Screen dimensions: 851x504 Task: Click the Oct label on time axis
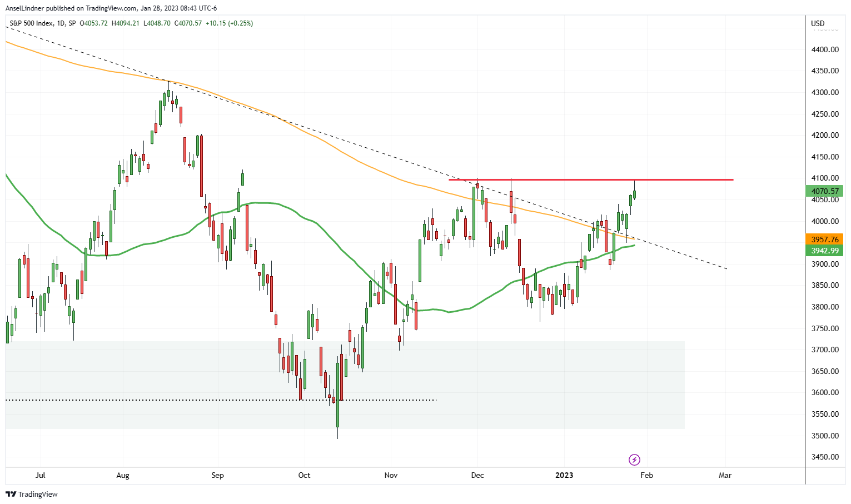(x=304, y=475)
